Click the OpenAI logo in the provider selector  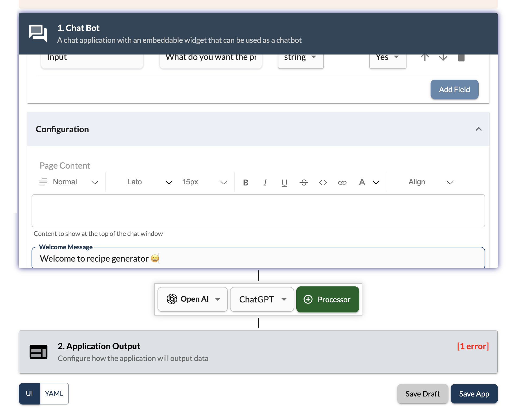pyautogui.click(x=172, y=299)
